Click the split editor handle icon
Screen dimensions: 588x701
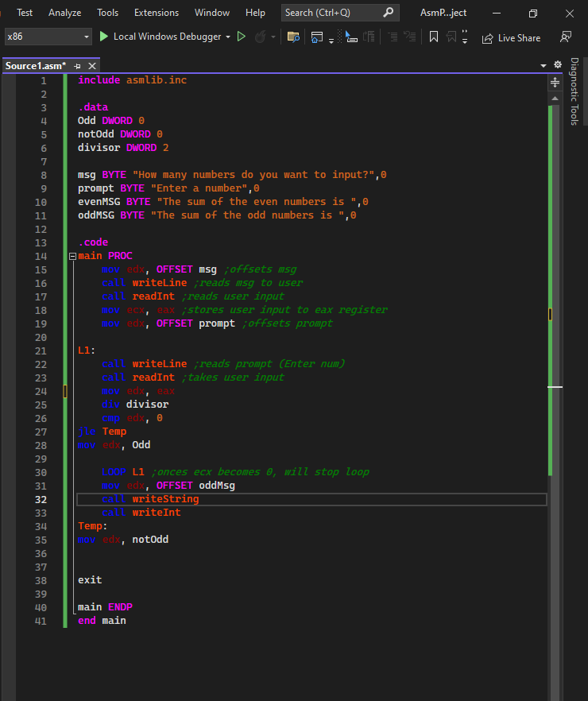click(x=555, y=82)
